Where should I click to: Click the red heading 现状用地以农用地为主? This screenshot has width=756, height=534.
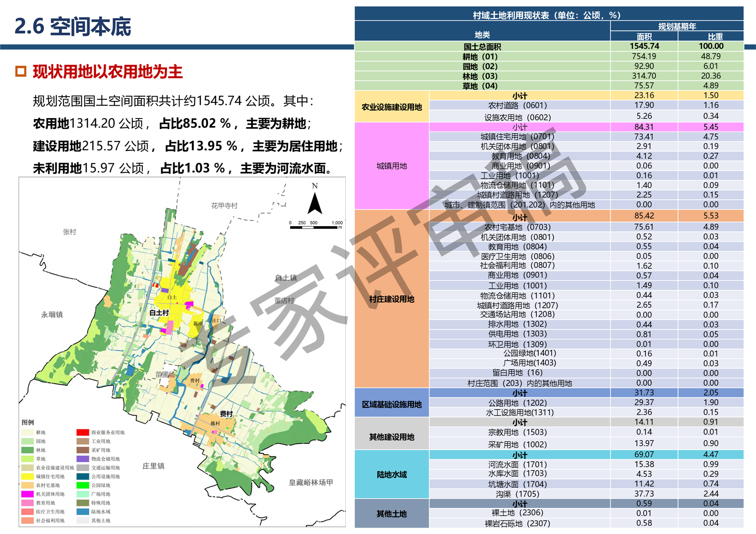click(x=108, y=72)
